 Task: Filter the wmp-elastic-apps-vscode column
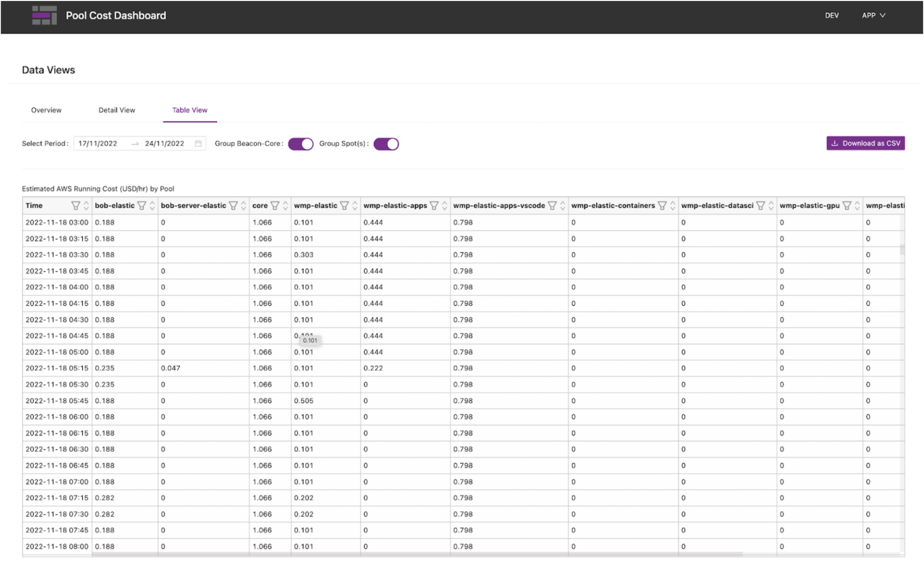click(x=552, y=205)
